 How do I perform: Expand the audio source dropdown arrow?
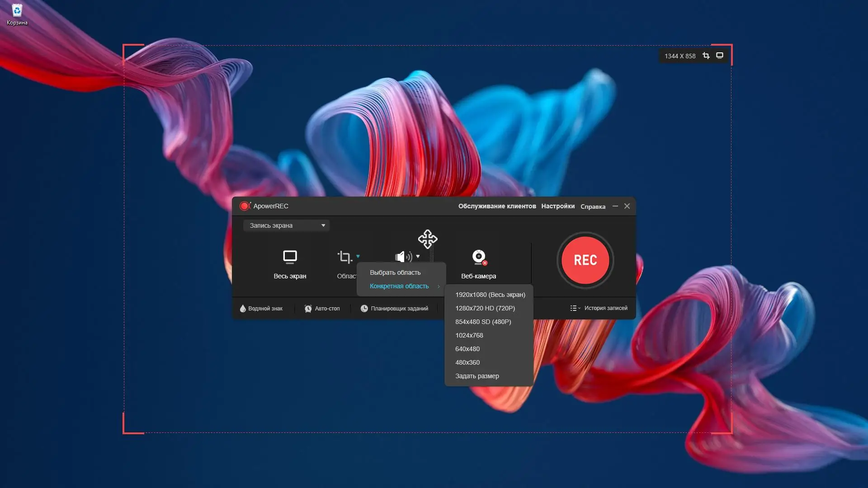pos(418,256)
